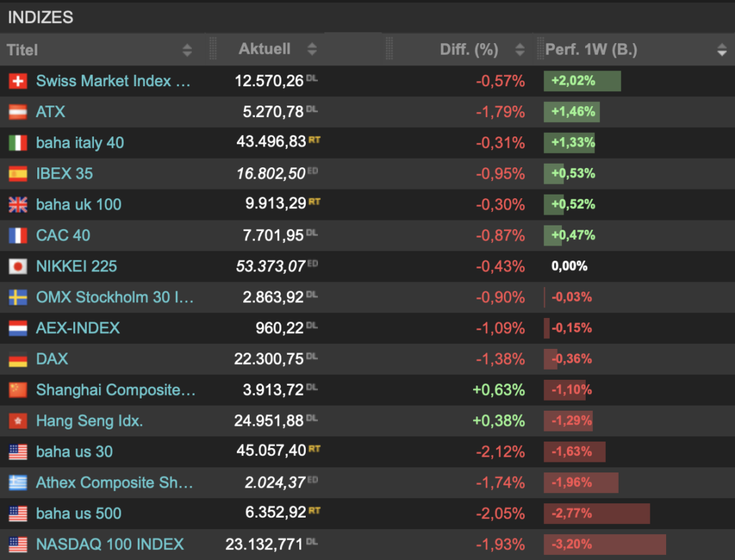The height and width of the screenshot is (560, 735).
Task: Open Perf. 1W (B.) column dropdown arrow
Action: click(x=721, y=50)
